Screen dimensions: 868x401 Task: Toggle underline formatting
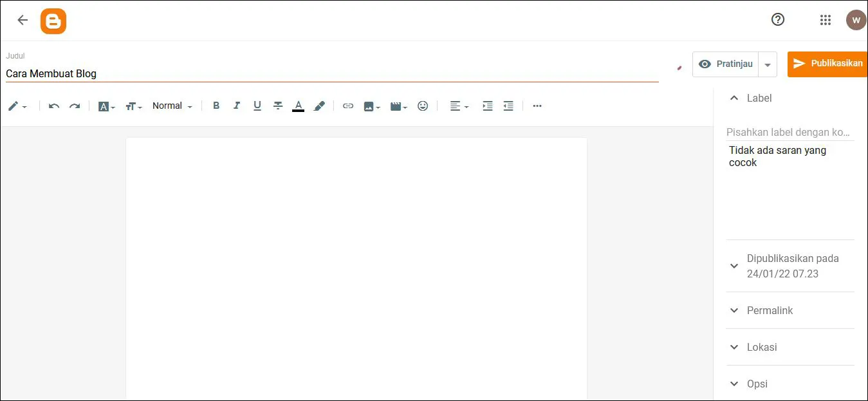click(257, 106)
